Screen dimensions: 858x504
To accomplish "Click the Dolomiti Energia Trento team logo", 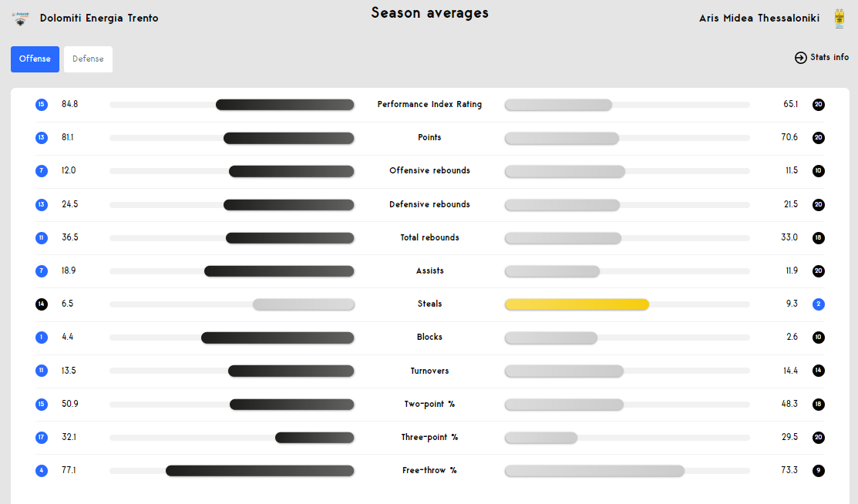I will tap(20, 18).
